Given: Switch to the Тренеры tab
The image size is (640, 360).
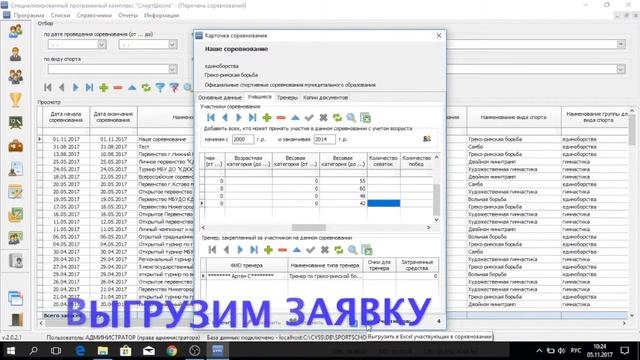Looking at the screenshot, I should click(x=287, y=98).
